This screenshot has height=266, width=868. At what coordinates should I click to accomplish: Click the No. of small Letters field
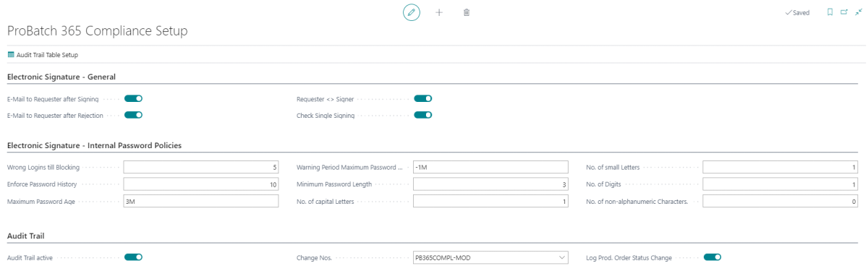coord(780,167)
